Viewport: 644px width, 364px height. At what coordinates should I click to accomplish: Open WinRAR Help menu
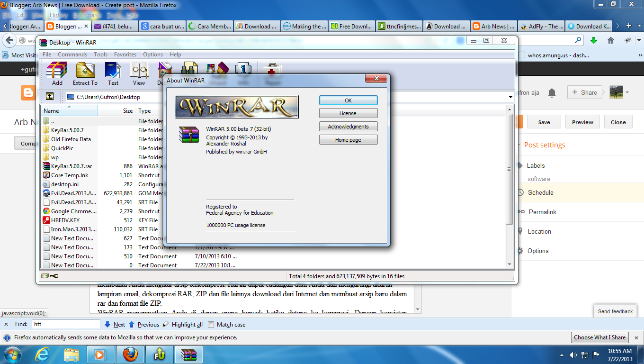[175, 55]
